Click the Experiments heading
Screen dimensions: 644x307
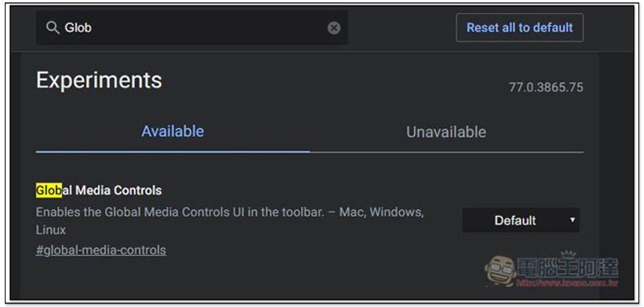pyautogui.click(x=99, y=79)
